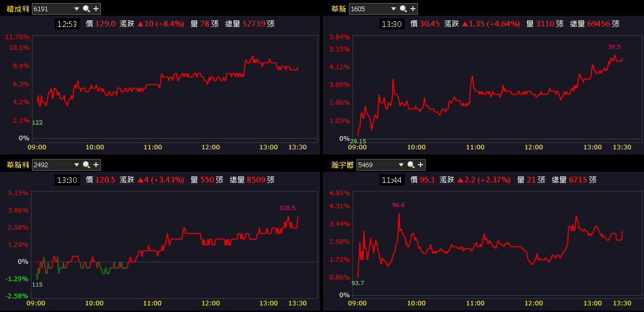The image size is (644, 312).
Task: Click the change value ▲2.2 (+2.37%)
Action: (x=485, y=180)
